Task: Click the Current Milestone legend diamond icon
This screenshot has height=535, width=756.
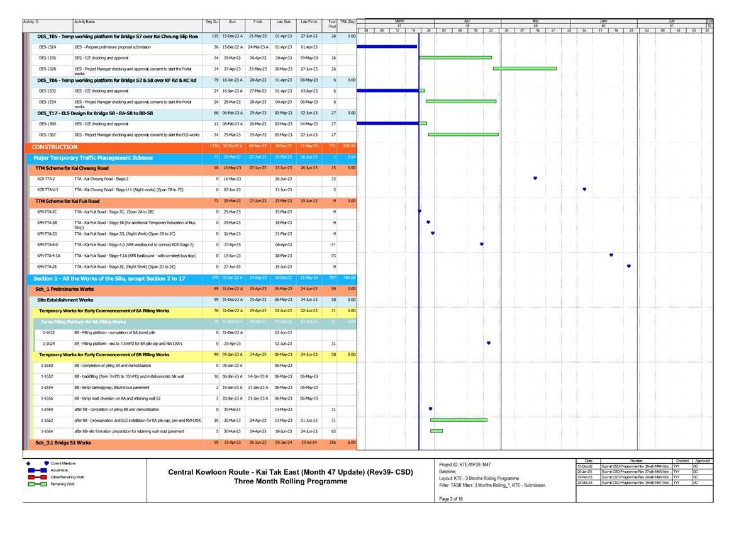Action: coord(28,463)
